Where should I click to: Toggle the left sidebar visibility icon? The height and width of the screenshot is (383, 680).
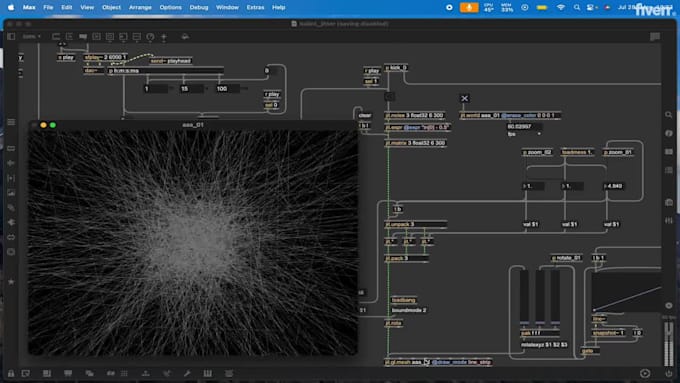(11, 36)
